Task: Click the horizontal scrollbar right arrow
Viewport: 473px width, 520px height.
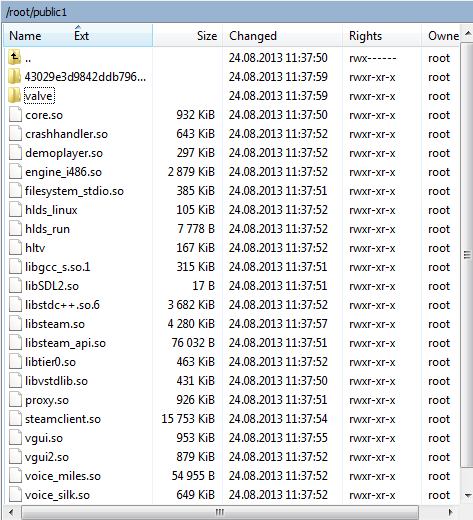Action: coord(451,512)
